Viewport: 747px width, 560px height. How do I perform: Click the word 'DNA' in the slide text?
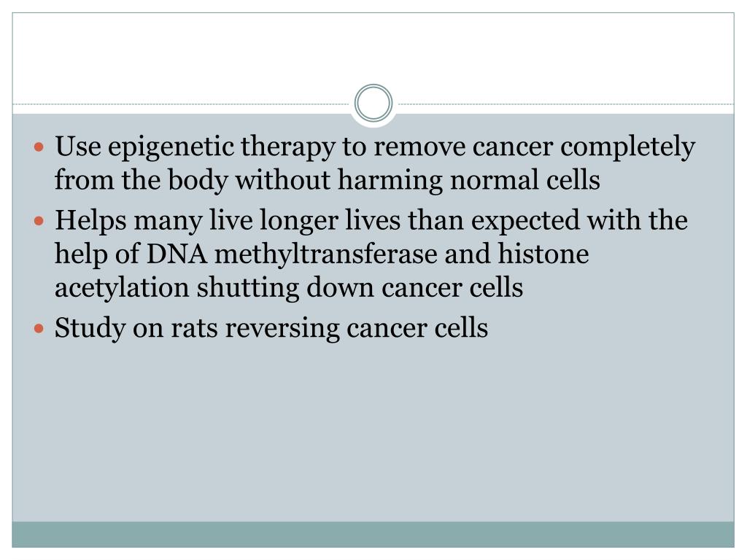click(x=177, y=254)
